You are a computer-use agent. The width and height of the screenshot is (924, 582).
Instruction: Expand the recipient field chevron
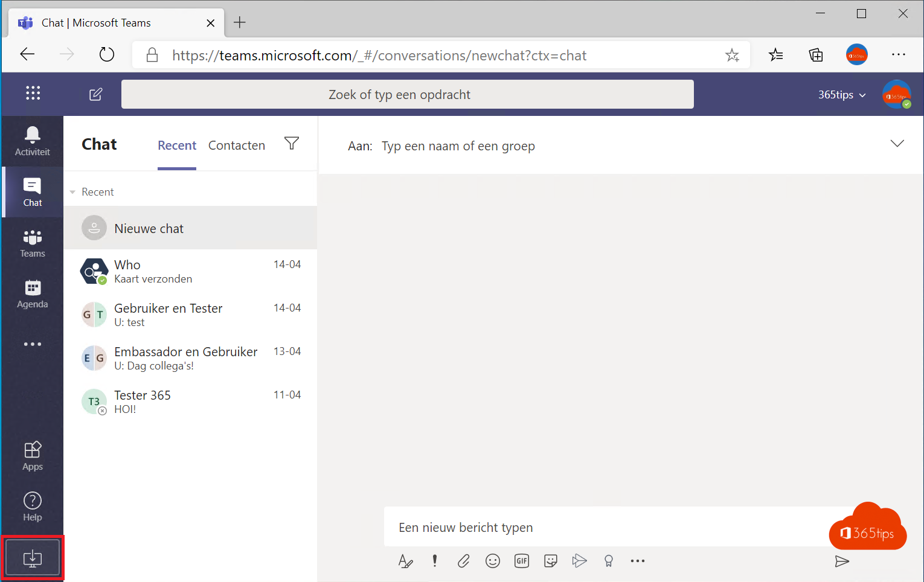pyautogui.click(x=897, y=144)
